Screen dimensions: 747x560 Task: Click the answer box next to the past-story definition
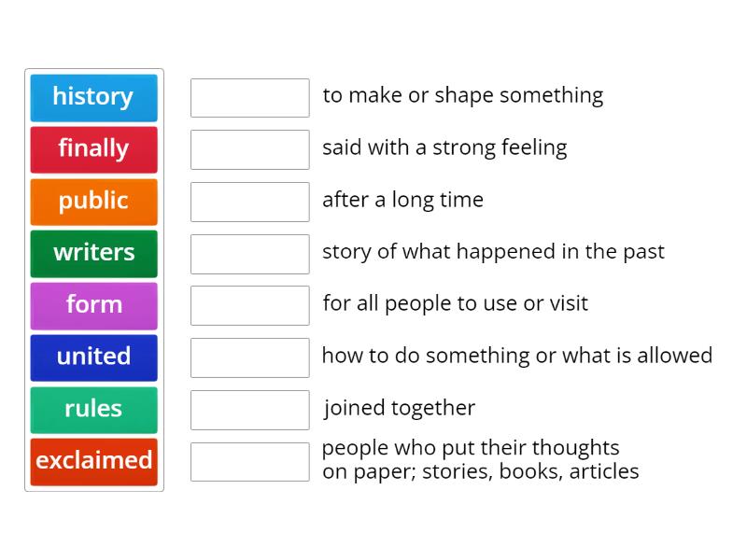click(x=249, y=253)
